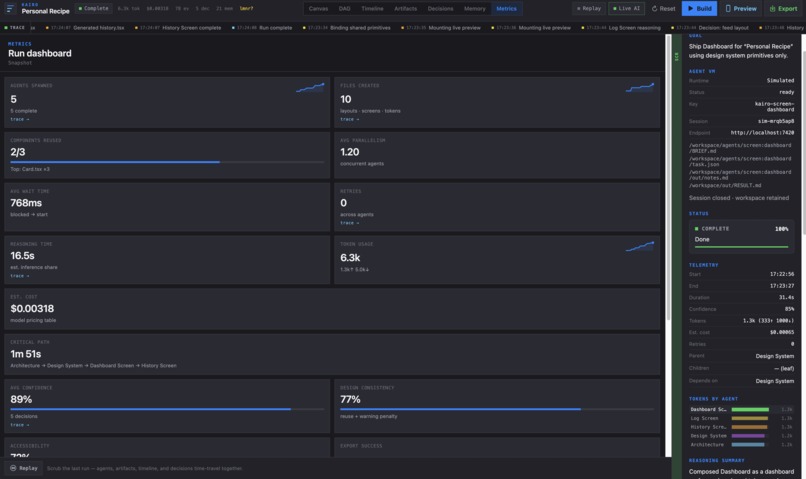Click the green Complete 100% progress bar
806x479 pixels.
[741, 247]
